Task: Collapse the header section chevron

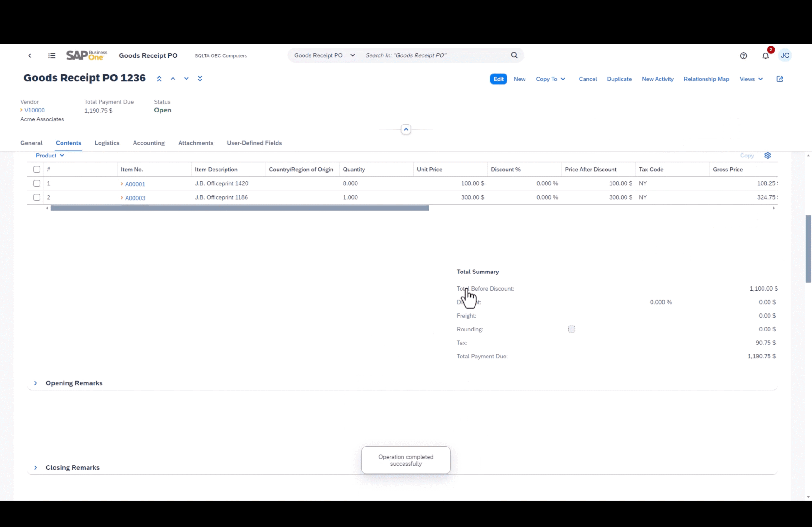Action: point(406,130)
